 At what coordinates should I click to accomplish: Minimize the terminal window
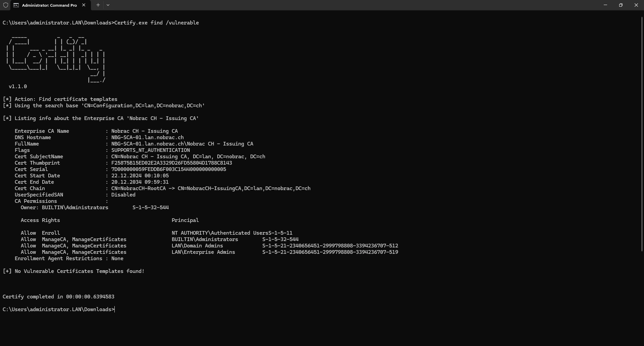click(x=605, y=5)
